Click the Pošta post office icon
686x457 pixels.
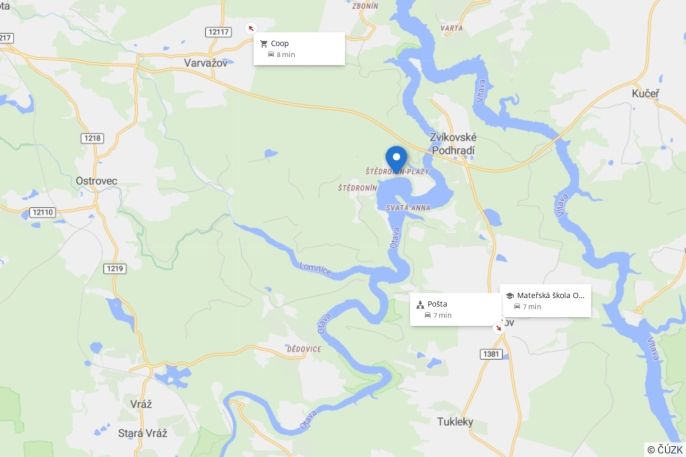420,304
